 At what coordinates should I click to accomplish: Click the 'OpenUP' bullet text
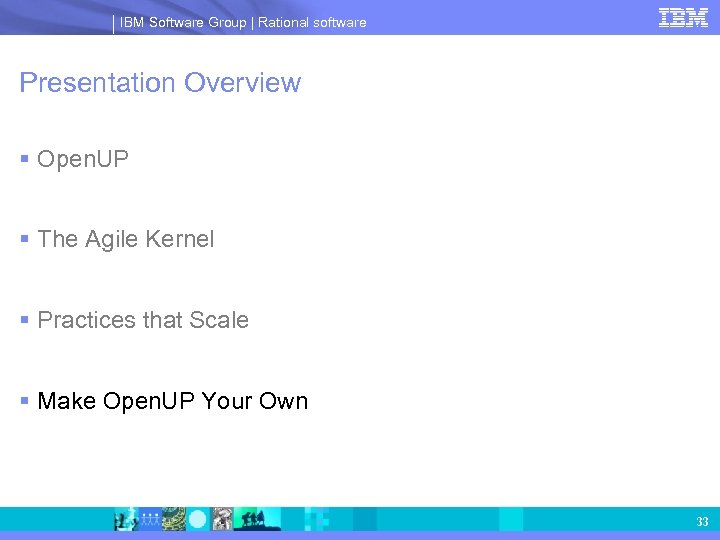(83, 160)
